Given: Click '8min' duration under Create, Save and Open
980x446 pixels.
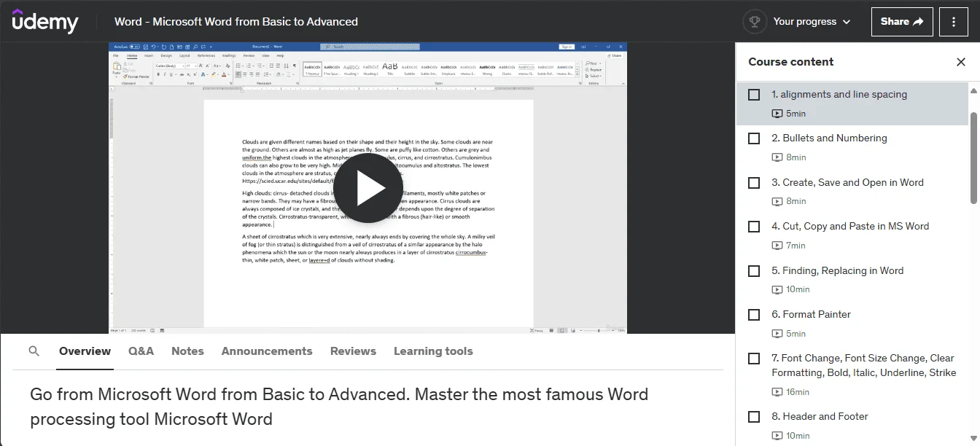Looking at the screenshot, I should coord(796,201).
